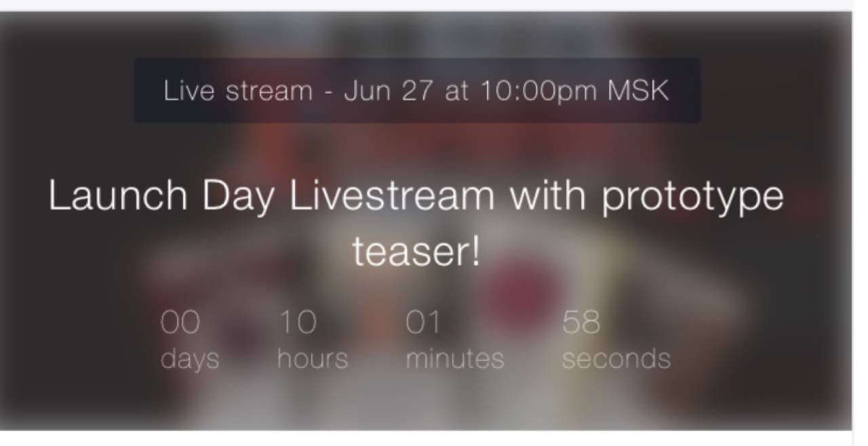This screenshot has width=868, height=446.
Task: Click the hours label in countdown
Action: click(x=313, y=358)
